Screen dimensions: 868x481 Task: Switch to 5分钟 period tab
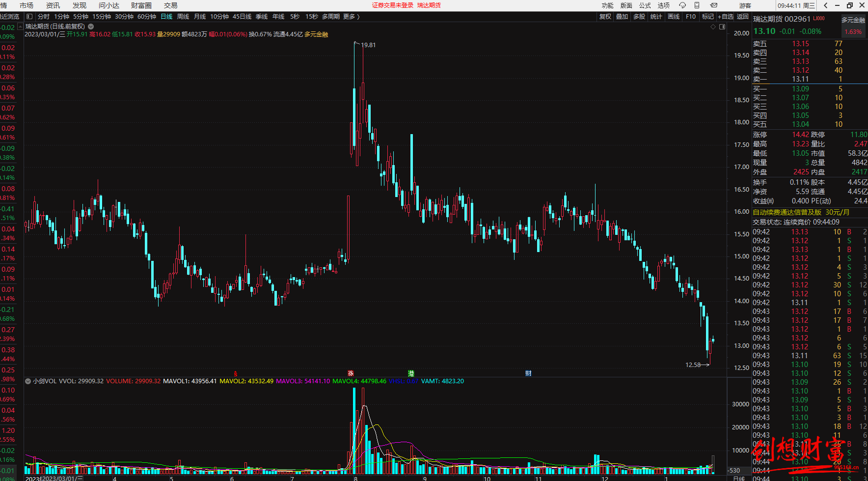(x=81, y=17)
